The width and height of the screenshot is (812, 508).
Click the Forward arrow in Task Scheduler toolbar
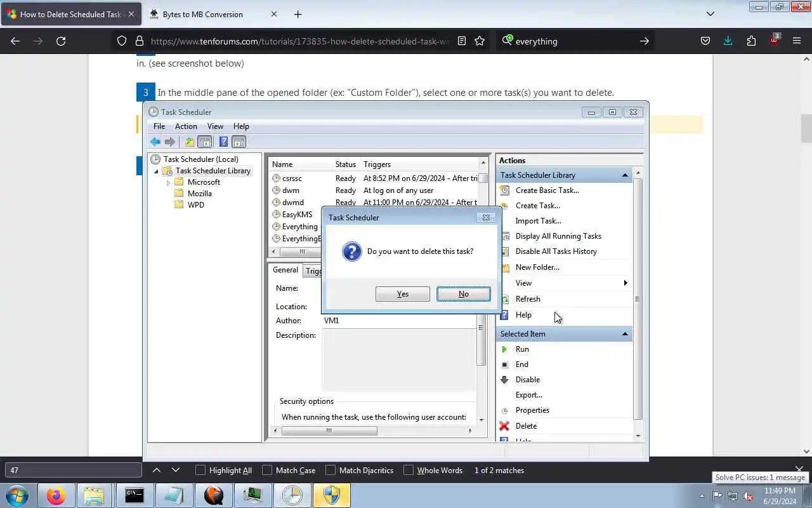(x=169, y=142)
